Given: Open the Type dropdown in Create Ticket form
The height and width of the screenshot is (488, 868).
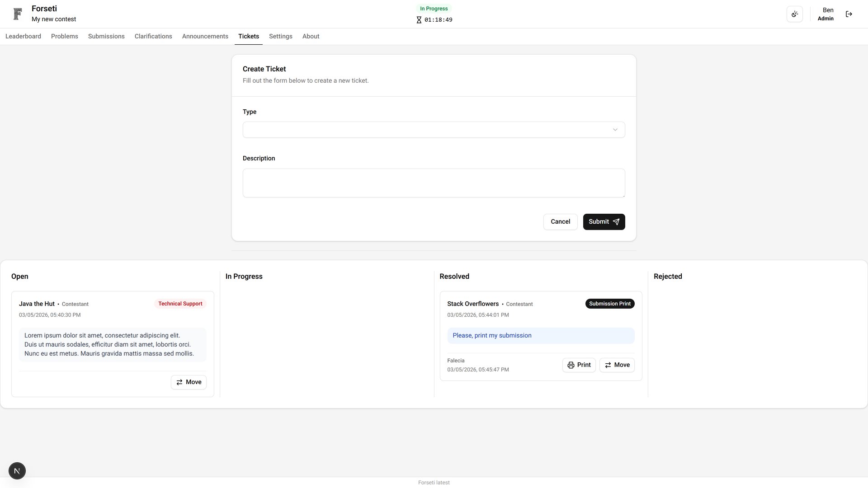Looking at the screenshot, I should [434, 130].
